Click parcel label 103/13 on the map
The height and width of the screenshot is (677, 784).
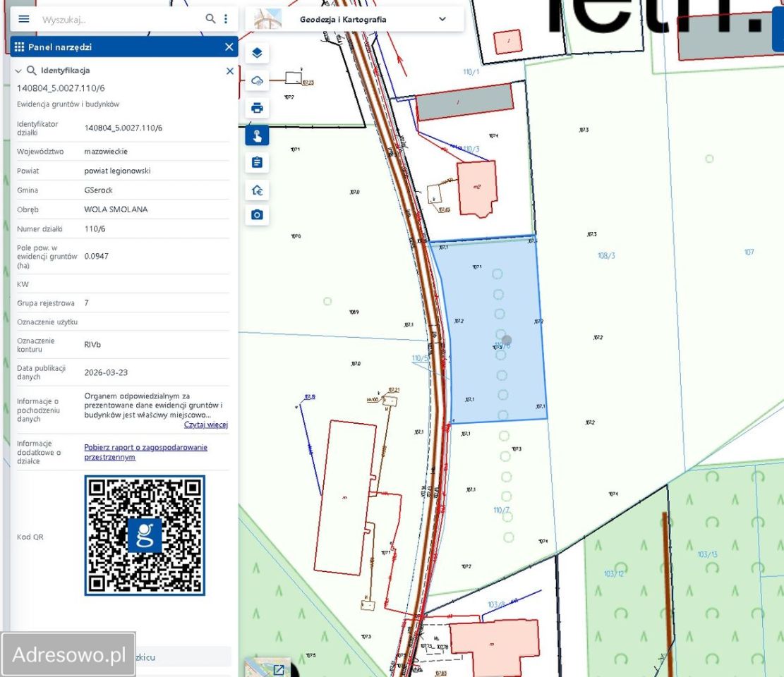(708, 554)
